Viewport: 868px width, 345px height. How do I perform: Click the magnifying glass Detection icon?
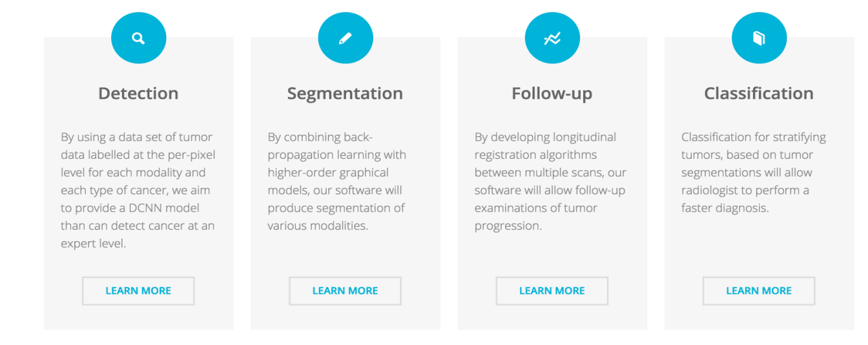point(138,38)
